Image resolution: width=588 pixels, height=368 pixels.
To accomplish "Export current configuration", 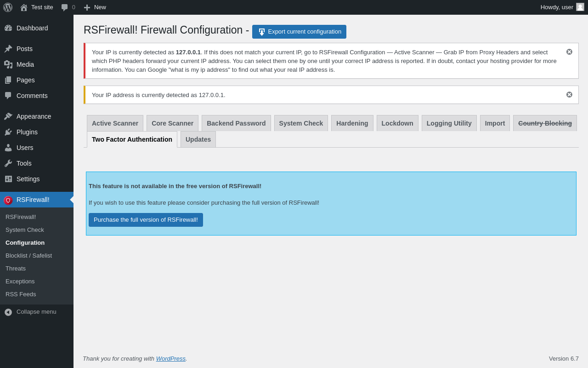I will coord(299,32).
